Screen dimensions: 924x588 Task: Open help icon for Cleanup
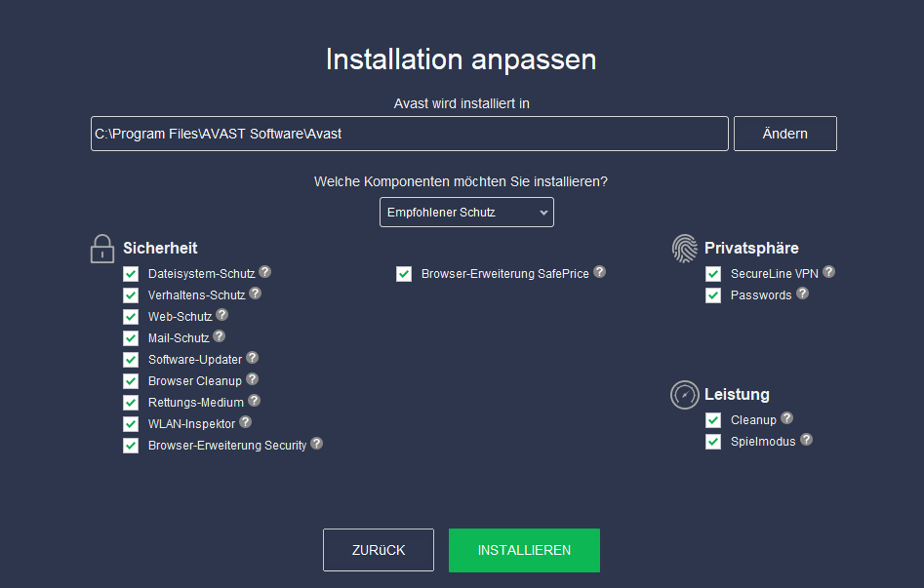787,418
